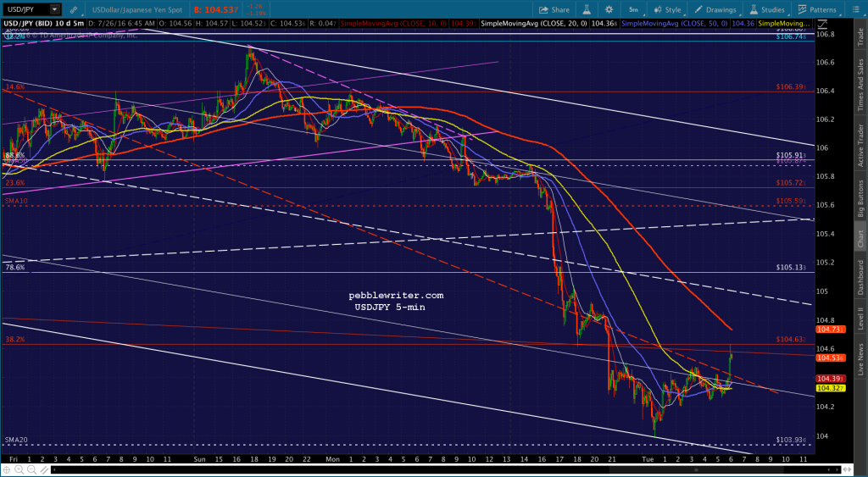Click the yellow 104.327 price bubble
Image resolution: width=868 pixels, height=477 pixels.
tap(831, 388)
